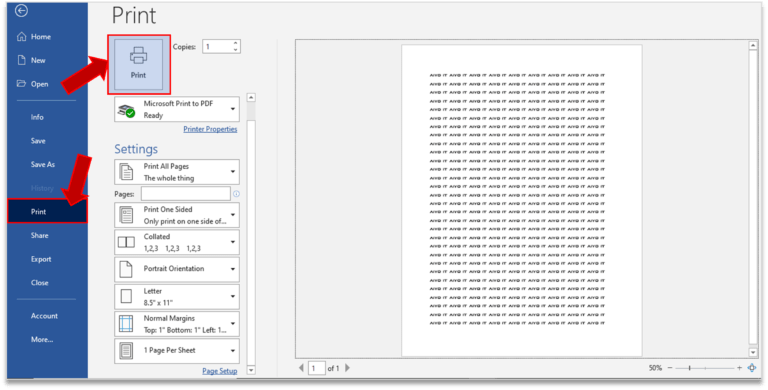The width and height of the screenshot is (768, 390).
Task: Click the Portrait Orientation page icon
Action: pyautogui.click(x=126, y=269)
